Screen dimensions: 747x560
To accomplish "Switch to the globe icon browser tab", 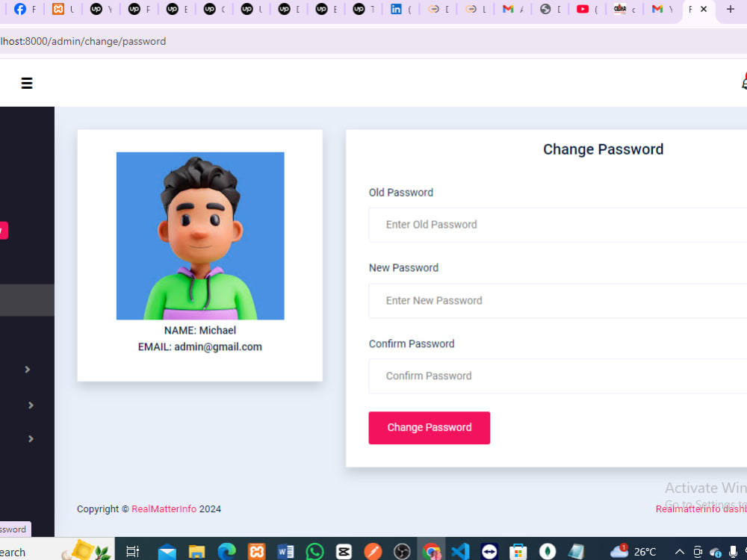I will (x=550, y=9).
